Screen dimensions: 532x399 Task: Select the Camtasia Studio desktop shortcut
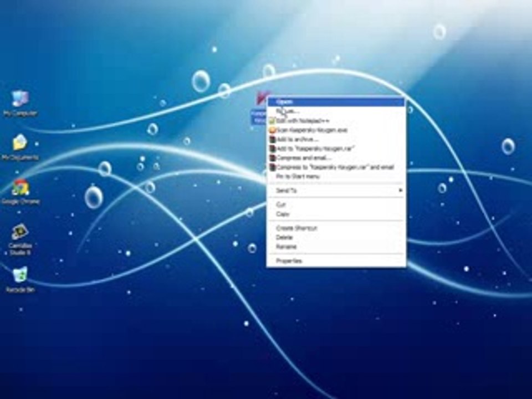(21, 239)
